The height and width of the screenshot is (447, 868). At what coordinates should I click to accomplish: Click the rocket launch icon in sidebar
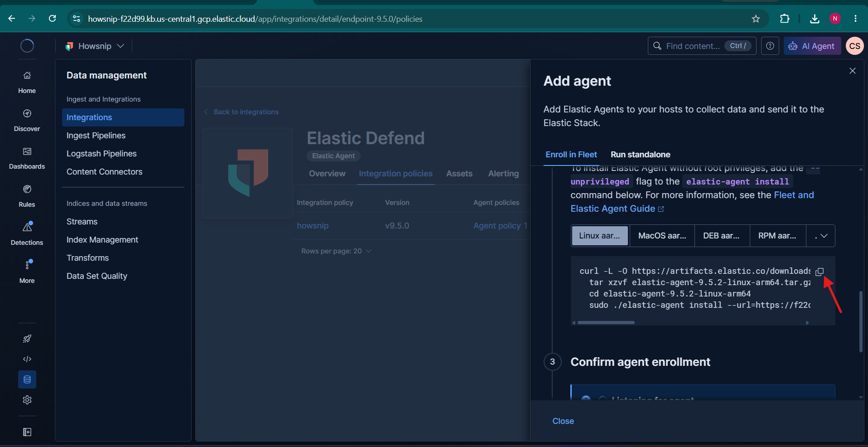(27, 339)
